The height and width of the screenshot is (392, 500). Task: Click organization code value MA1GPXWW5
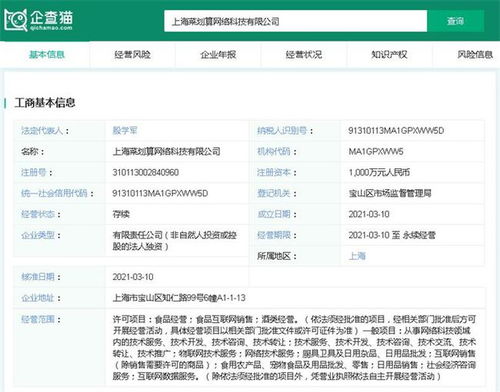[x=376, y=151]
